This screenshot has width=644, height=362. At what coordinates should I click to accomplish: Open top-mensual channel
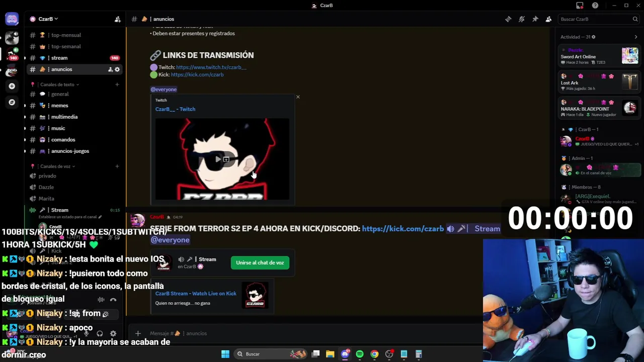tap(74, 35)
